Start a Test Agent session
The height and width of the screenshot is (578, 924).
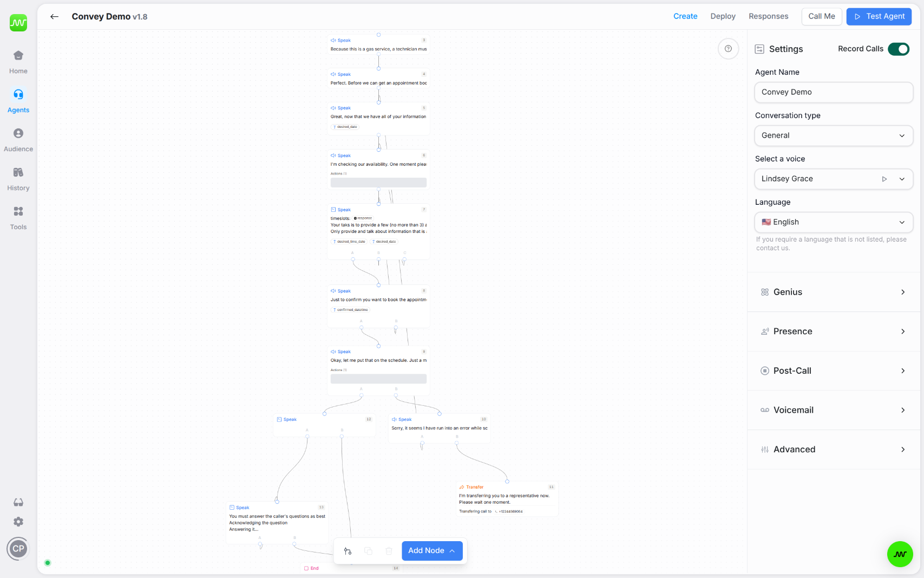[879, 16]
